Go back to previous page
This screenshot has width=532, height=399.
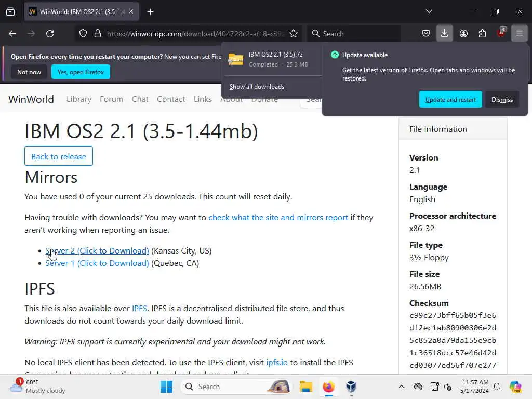click(12, 34)
